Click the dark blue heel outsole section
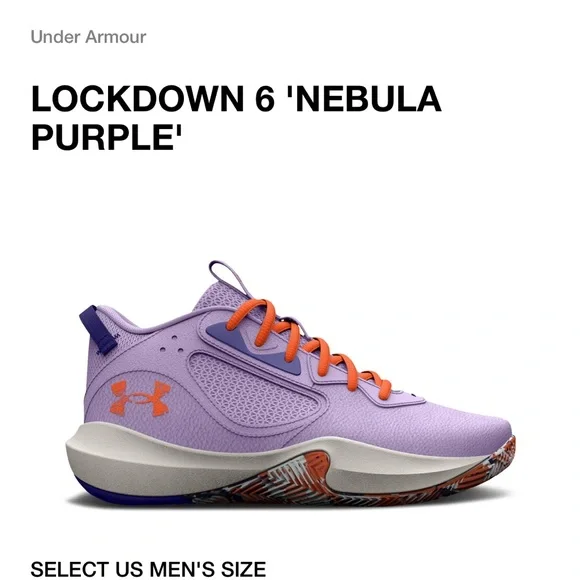 pos(122,494)
